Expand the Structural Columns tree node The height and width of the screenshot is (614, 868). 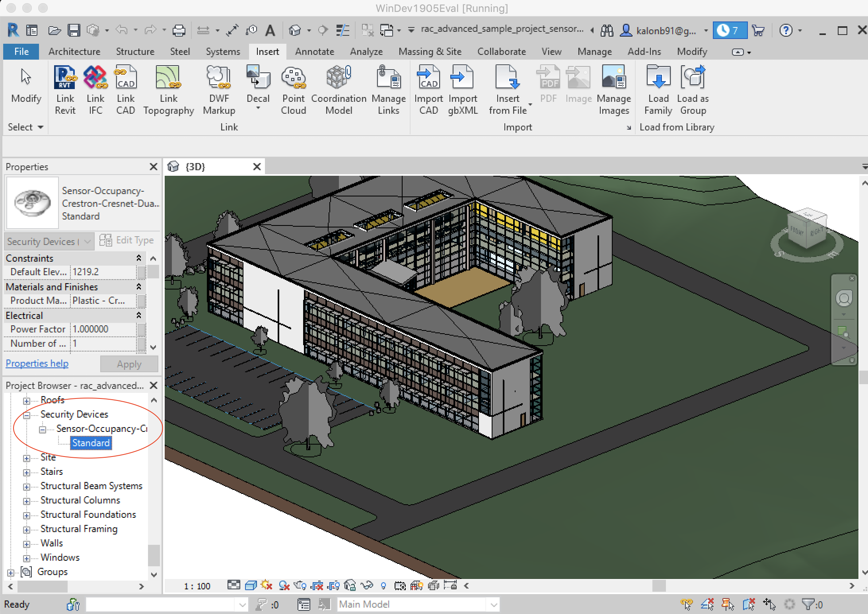[x=27, y=501]
